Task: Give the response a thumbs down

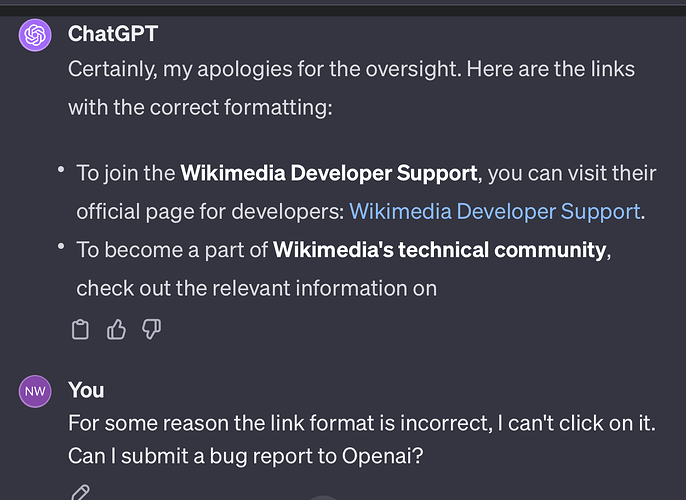Action: [151, 329]
